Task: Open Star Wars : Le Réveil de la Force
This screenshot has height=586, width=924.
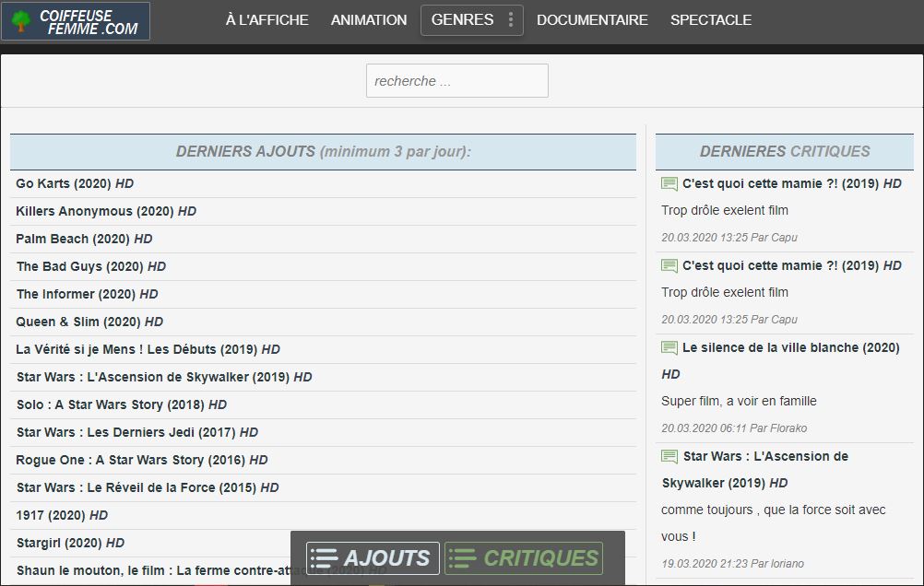Action: coord(148,488)
